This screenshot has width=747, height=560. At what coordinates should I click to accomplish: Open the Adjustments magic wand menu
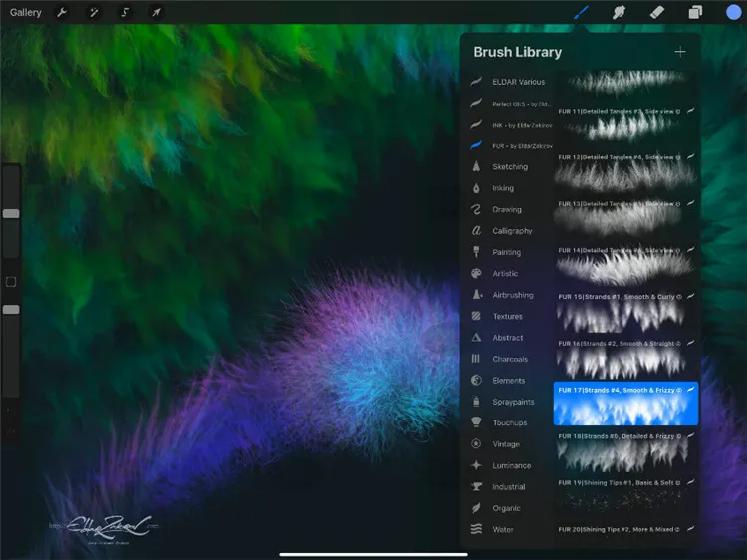pyautogui.click(x=94, y=12)
